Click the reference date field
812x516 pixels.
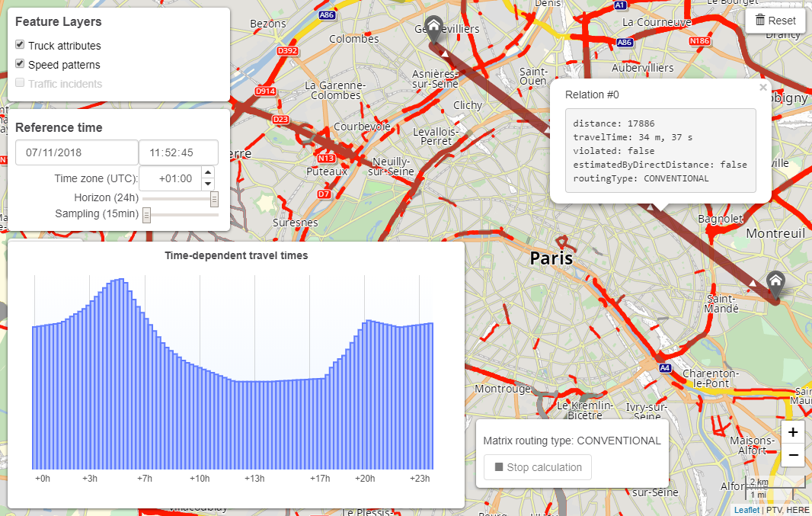[x=76, y=152]
